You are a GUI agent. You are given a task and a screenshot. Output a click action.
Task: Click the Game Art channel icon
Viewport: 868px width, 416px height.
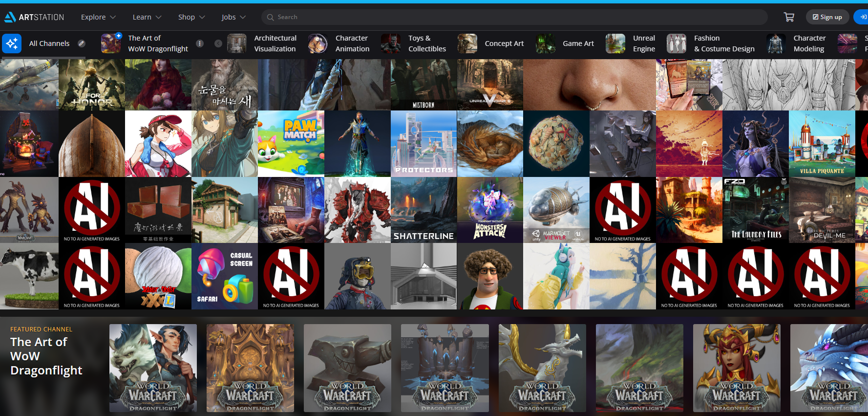click(546, 44)
